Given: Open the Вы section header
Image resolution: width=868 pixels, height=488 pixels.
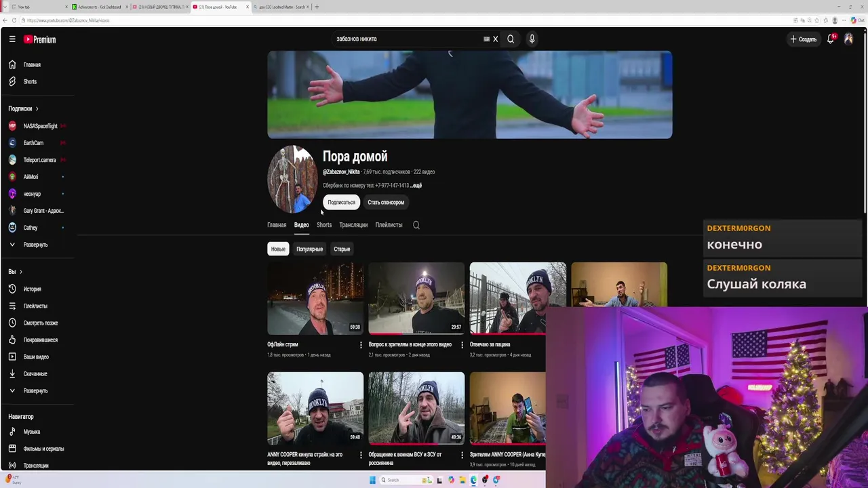Looking at the screenshot, I should coord(15,272).
